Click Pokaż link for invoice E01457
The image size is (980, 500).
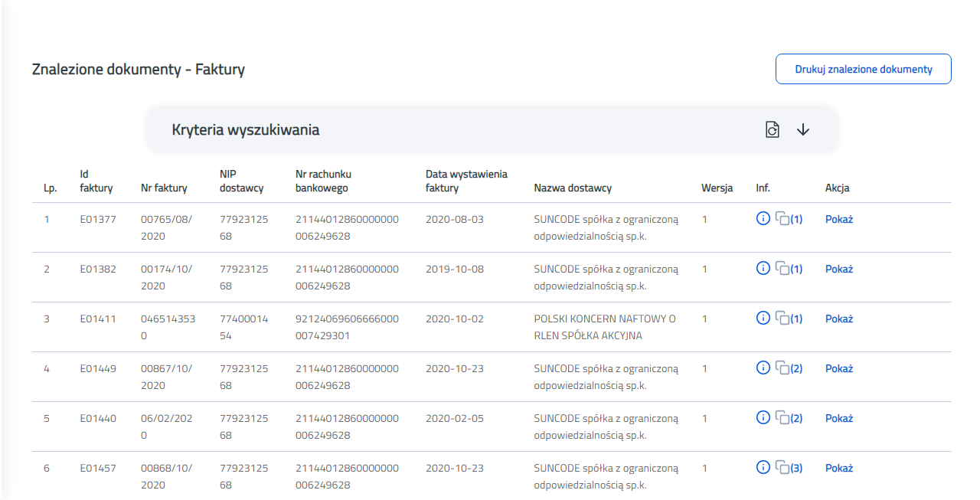click(x=839, y=468)
